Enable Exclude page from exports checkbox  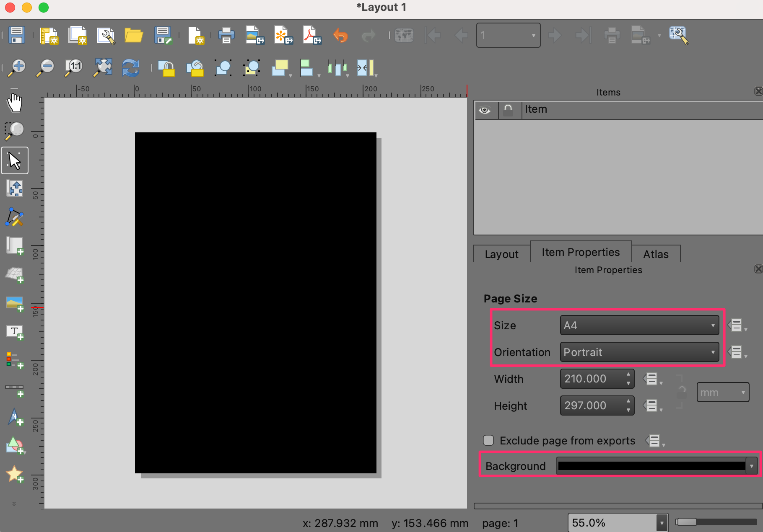tap(488, 440)
